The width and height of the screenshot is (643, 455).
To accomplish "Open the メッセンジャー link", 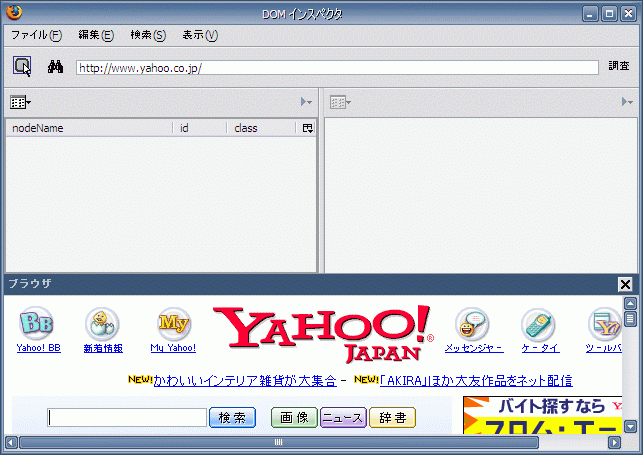I will pyautogui.click(x=474, y=348).
